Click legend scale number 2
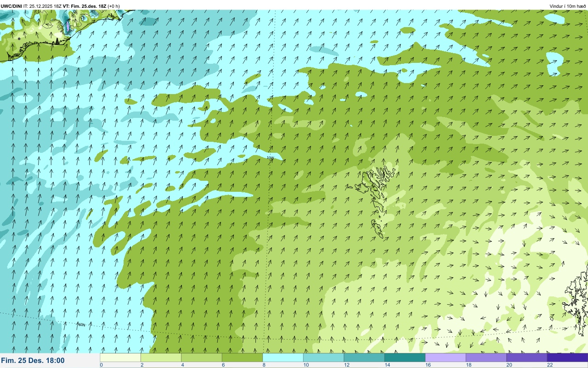This screenshot has width=588, height=368. click(142, 365)
